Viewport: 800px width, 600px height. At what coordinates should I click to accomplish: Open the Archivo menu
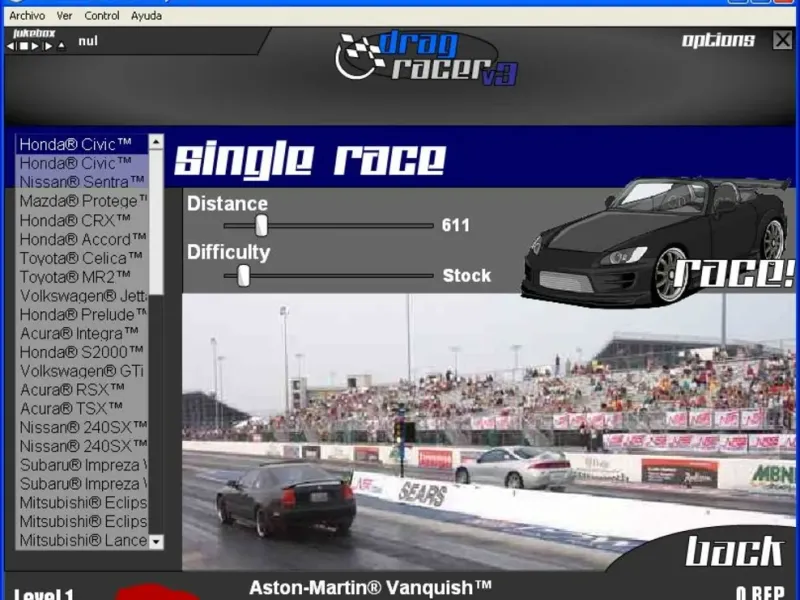[27, 16]
